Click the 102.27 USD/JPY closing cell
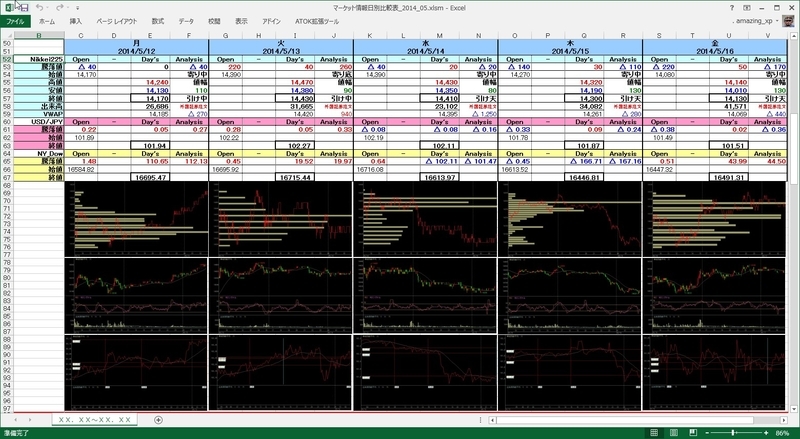Viewport: 800px width, 439px height. [x=295, y=145]
